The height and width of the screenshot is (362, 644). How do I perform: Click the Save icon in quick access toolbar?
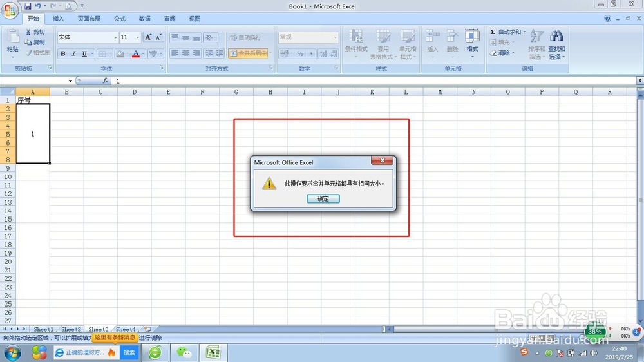28,6
